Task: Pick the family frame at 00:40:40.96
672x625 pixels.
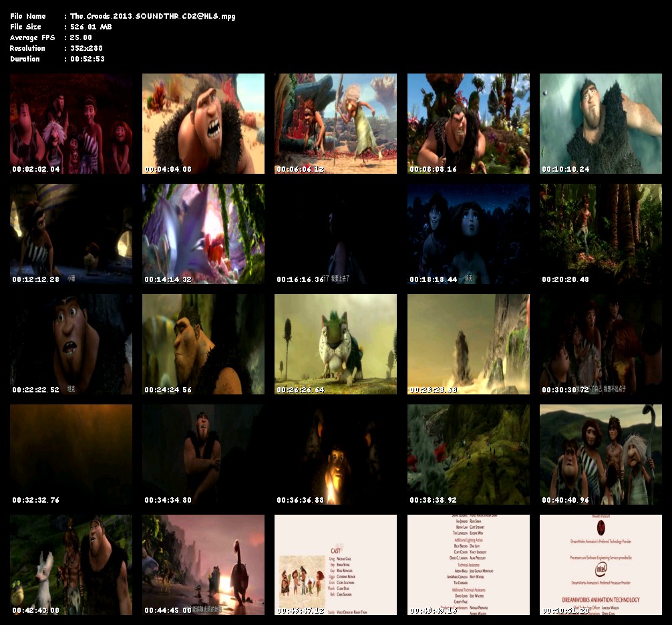Action: click(601, 455)
